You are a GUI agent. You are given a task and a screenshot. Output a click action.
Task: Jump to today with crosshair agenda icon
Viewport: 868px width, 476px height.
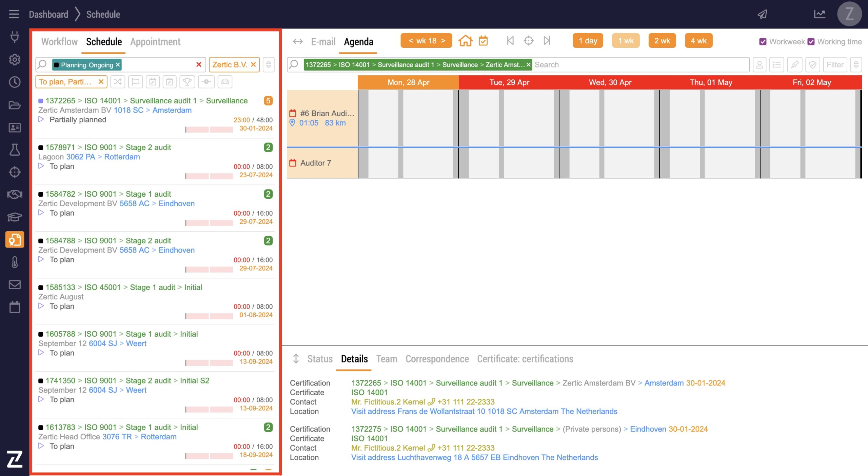click(528, 41)
